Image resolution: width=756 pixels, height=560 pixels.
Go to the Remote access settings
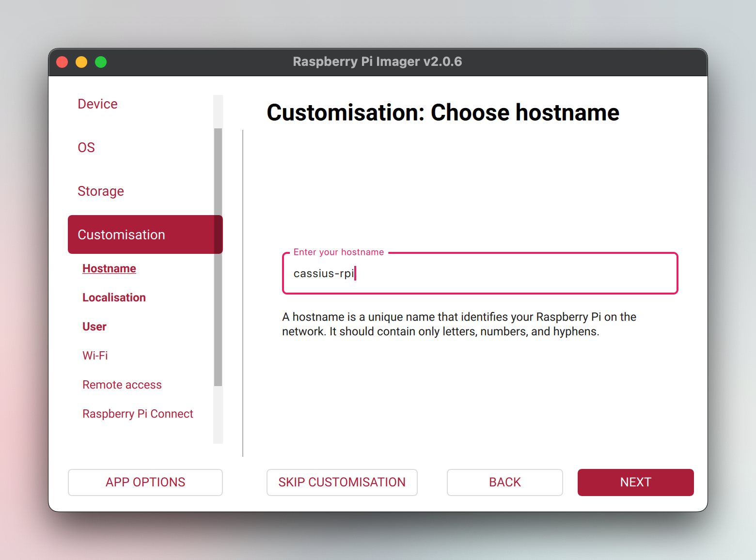[122, 384]
